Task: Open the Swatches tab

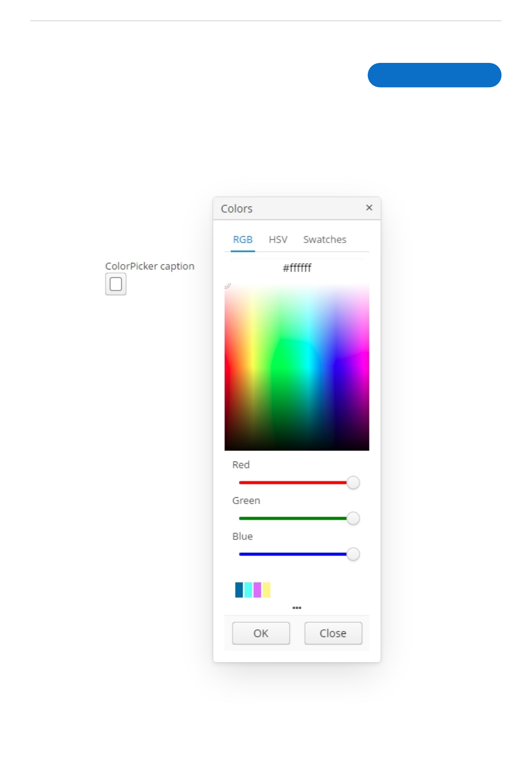Action: tap(325, 240)
